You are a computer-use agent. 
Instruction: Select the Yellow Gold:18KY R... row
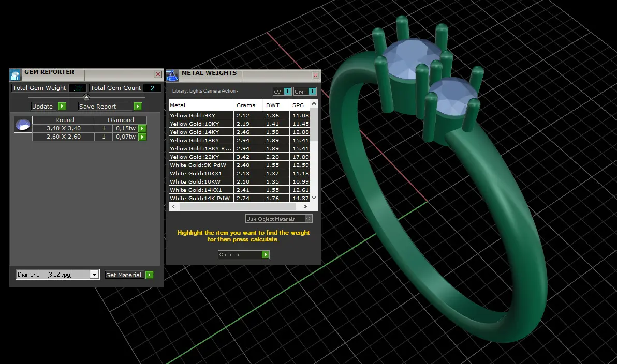[239, 148]
